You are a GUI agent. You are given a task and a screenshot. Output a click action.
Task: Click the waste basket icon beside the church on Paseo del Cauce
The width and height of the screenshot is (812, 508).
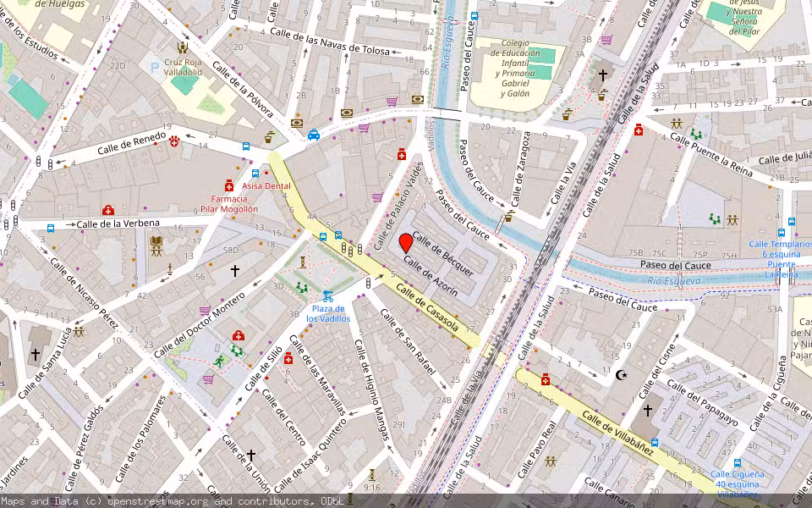tap(600, 97)
